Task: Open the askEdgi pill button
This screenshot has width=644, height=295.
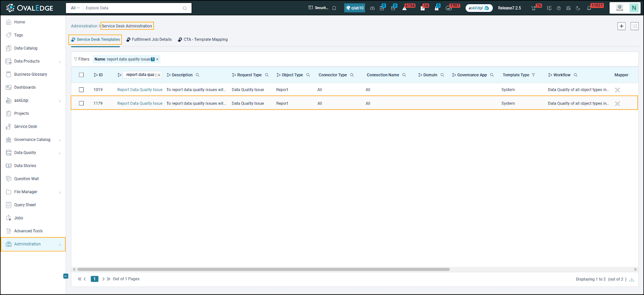Action: point(479,8)
